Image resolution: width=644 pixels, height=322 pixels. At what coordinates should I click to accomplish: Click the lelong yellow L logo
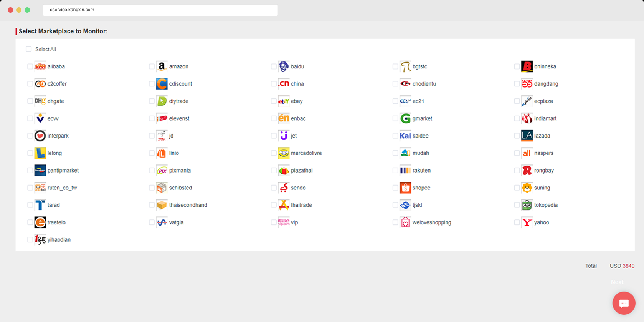click(40, 153)
